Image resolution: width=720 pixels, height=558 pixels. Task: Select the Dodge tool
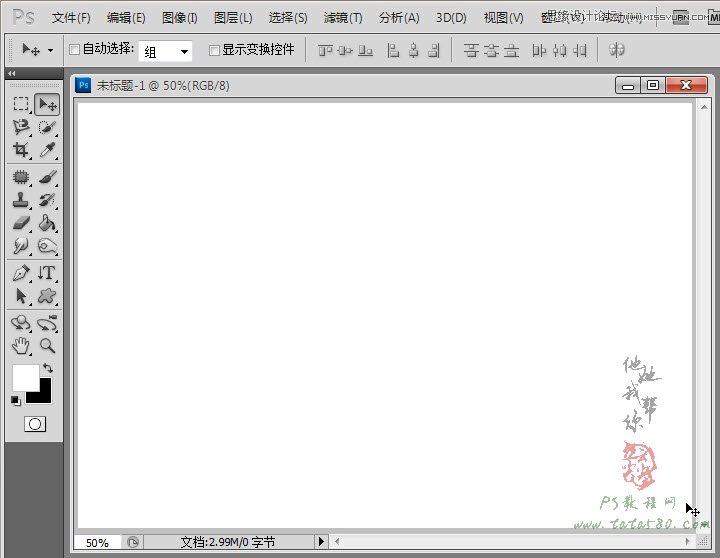(47, 246)
